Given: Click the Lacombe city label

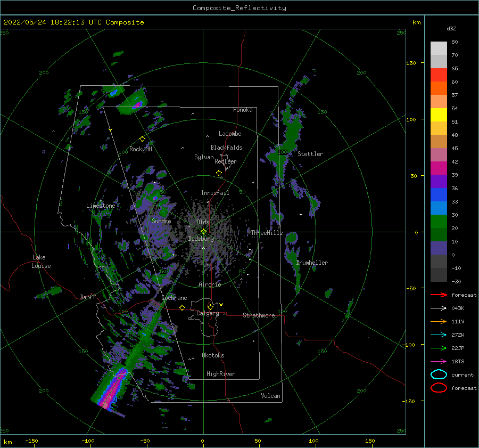Looking at the screenshot, I should pos(230,134).
